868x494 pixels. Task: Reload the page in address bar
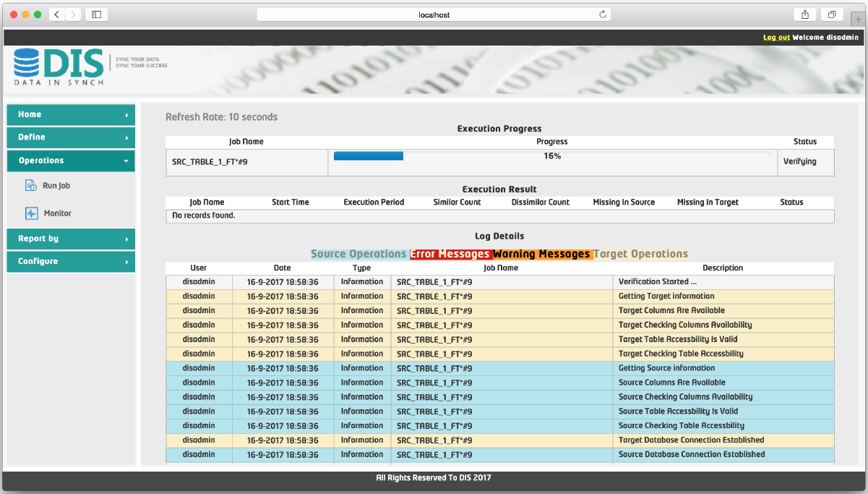pos(602,14)
